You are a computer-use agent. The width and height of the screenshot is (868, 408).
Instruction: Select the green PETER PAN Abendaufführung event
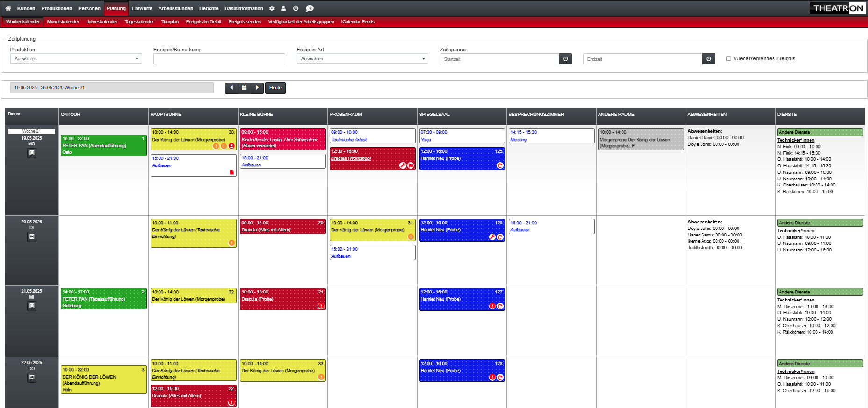[x=103, y=145]
